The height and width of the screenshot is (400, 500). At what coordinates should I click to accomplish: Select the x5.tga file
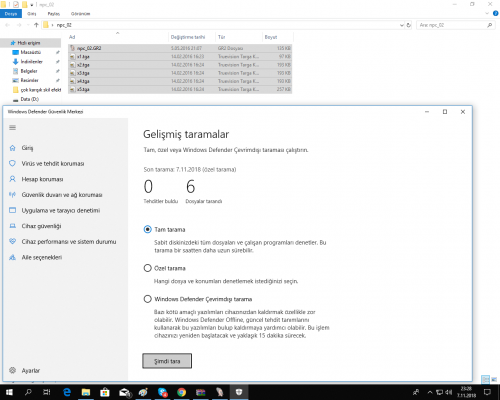(x=180, y=89)
